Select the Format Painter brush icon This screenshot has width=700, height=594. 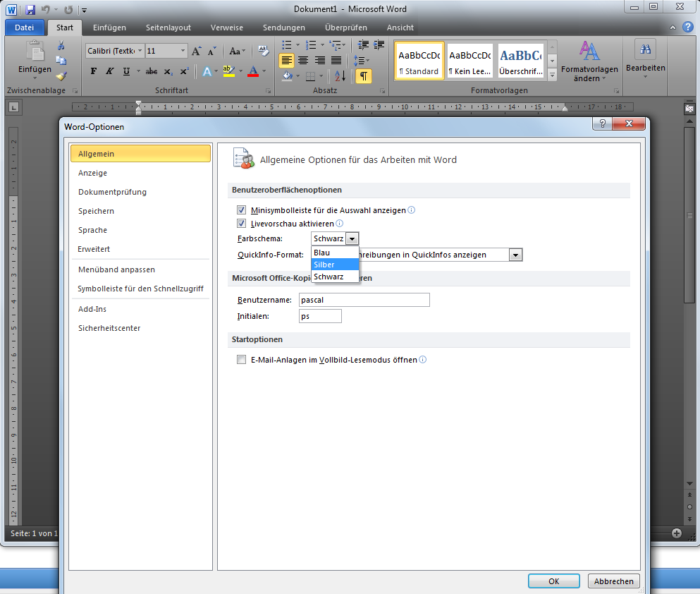pyautogui.click(x=61, y=75)
